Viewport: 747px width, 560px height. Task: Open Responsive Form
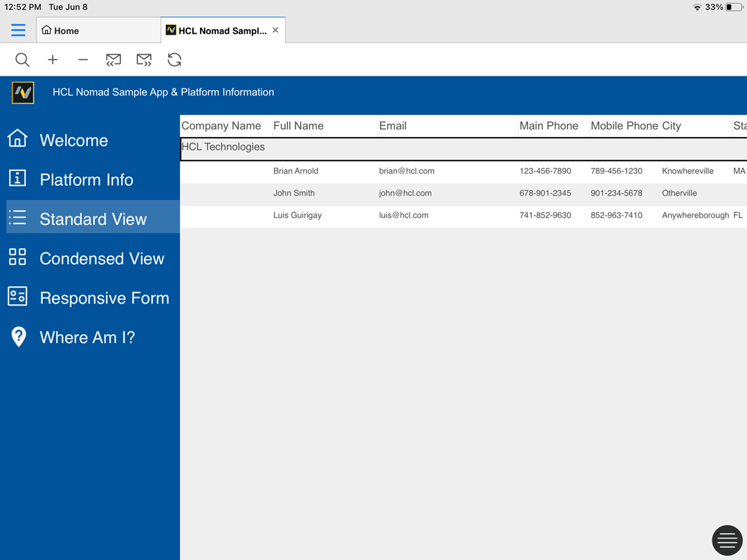pos(104,298)
